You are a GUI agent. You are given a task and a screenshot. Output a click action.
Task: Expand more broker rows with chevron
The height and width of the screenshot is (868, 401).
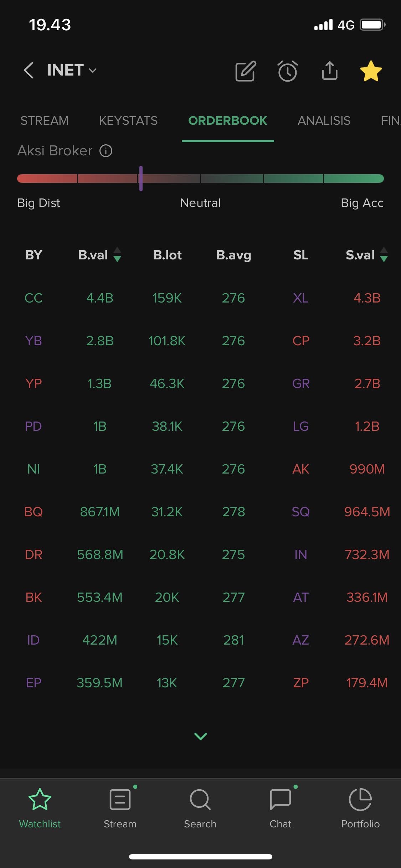(x=200, y=736)
